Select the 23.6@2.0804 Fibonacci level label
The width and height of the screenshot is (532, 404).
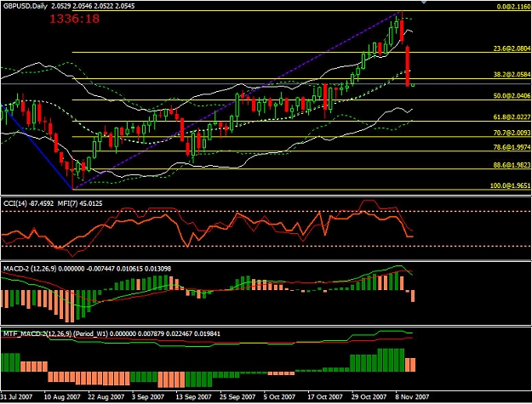[512, 48]
